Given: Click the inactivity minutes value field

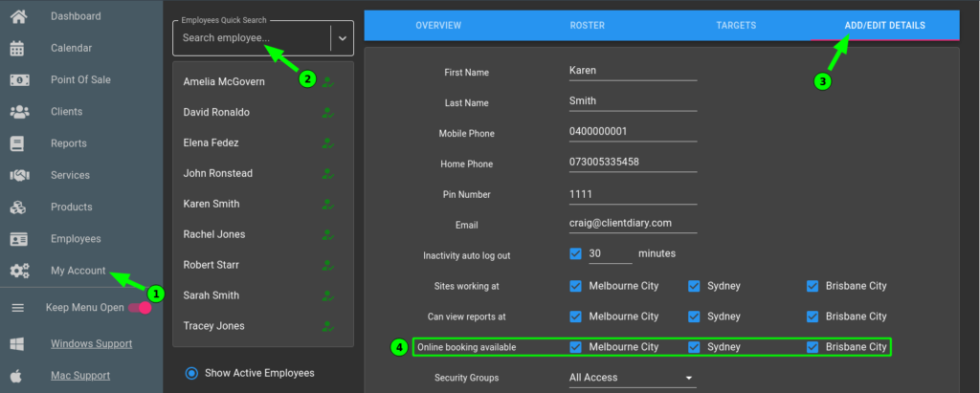Looking at the screenshot, I should click(x=610, y=253).
